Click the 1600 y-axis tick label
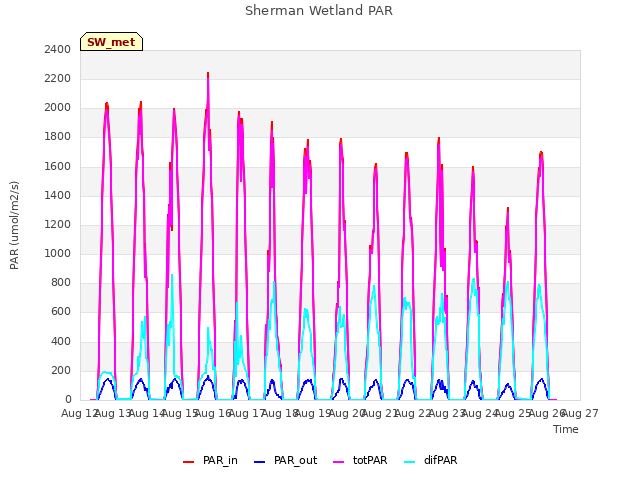The width and height of the screenshot is (640, 480). pos(58,166)
